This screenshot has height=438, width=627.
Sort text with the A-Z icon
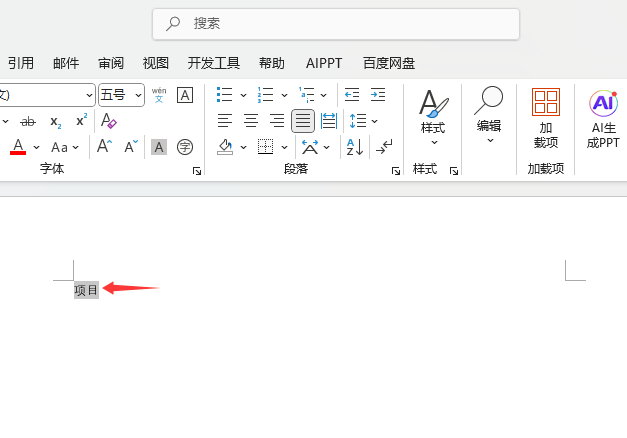pyautogui.click(x=355, y=147)
